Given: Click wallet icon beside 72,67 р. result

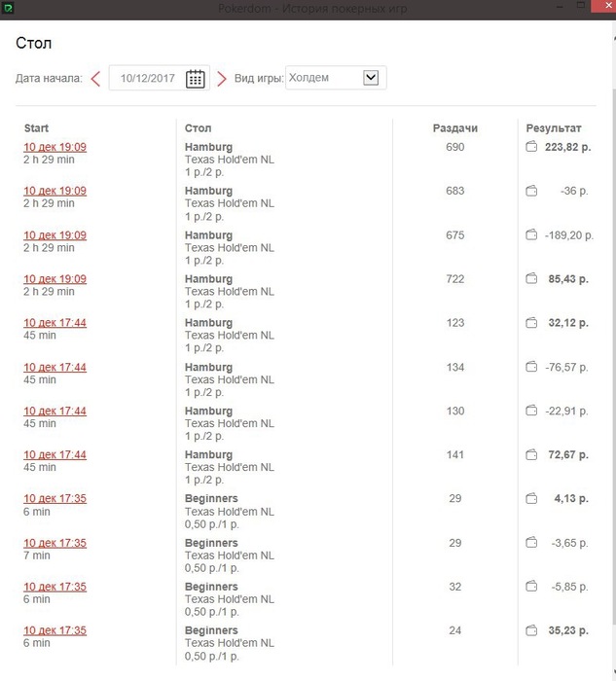Looking at the screenshot, I should (x=531, y=454).
